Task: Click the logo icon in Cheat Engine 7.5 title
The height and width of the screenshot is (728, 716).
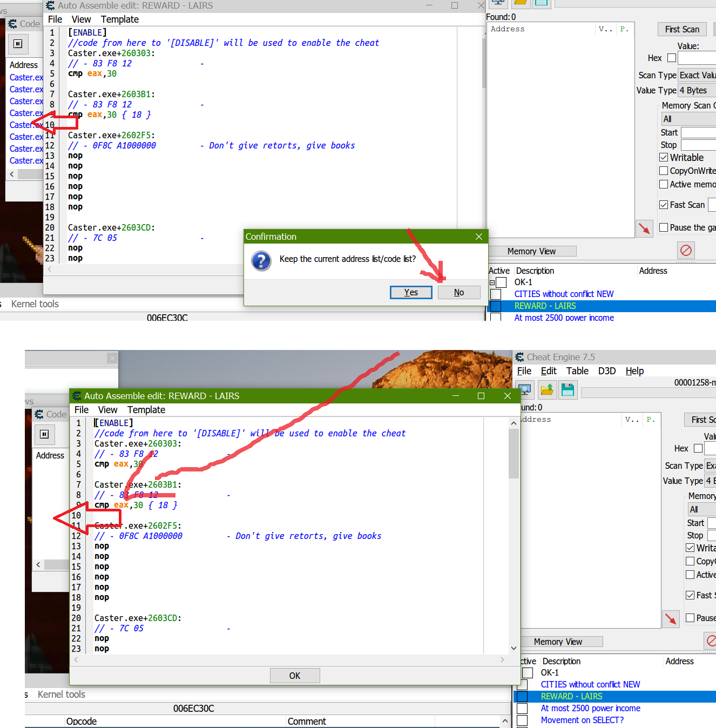Action: click(x=519, y=357)
